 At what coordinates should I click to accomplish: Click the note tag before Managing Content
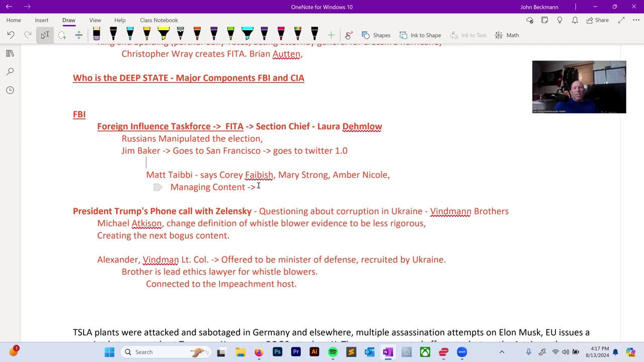pyautogui.click(x=157, y=187)
